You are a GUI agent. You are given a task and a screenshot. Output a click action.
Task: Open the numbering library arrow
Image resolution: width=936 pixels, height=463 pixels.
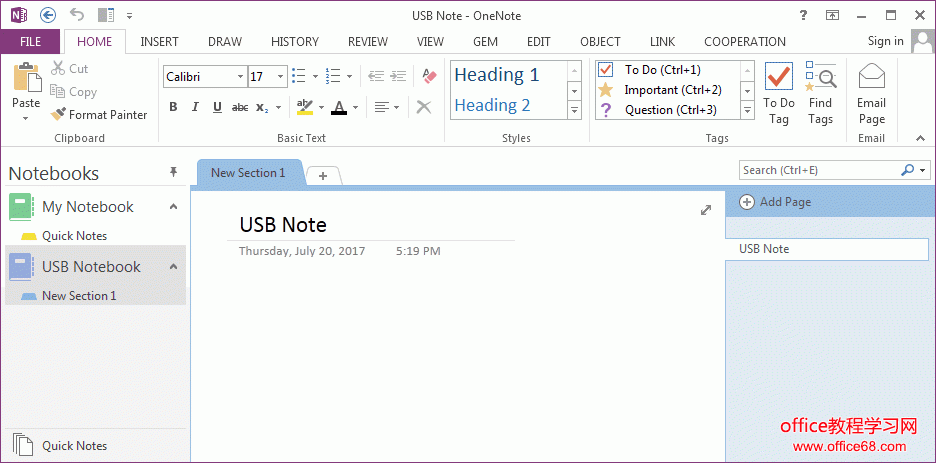pyautogui.click(x=349, y=76)
